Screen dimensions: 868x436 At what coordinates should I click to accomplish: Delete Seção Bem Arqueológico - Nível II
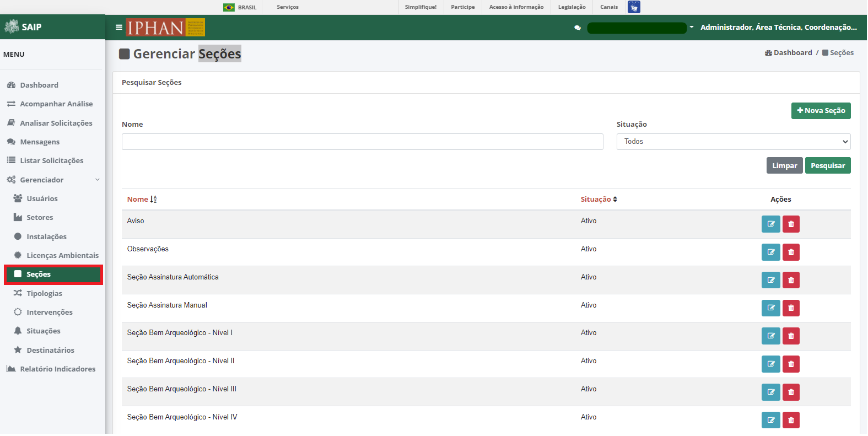[x=791, y=364]
